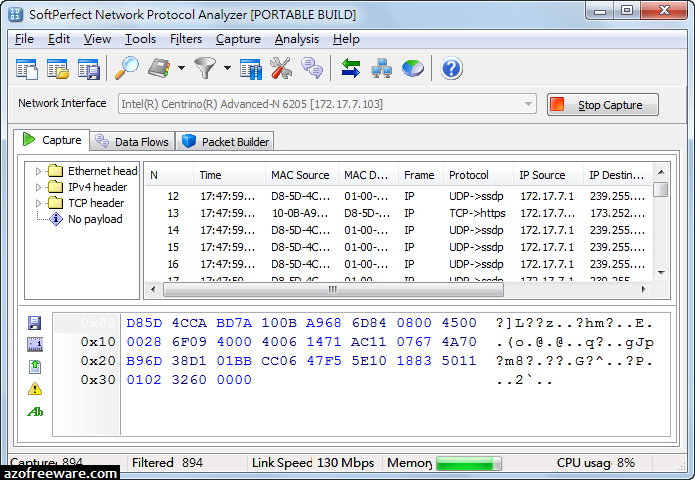This screenshot has height=480, width=695.
Task: Click the open capture file toolbar icon
Action: click(x=58, y=69)
